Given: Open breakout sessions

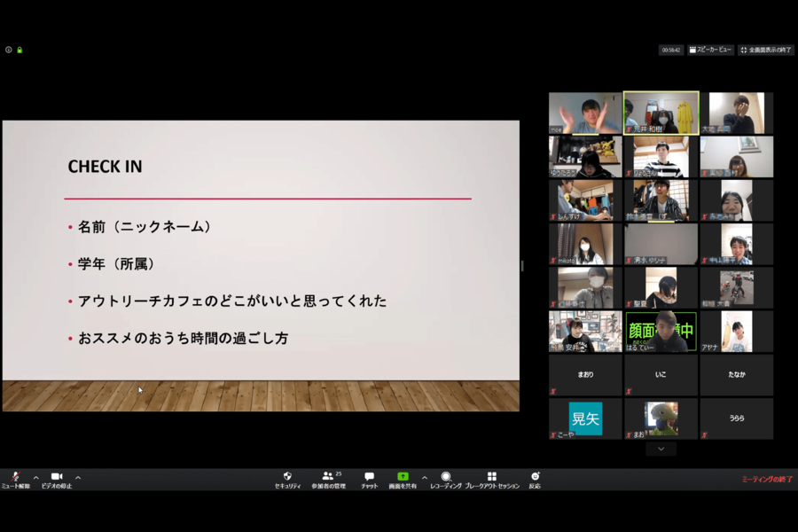Looking at the screenshot, I should click(x=492, y=479).
